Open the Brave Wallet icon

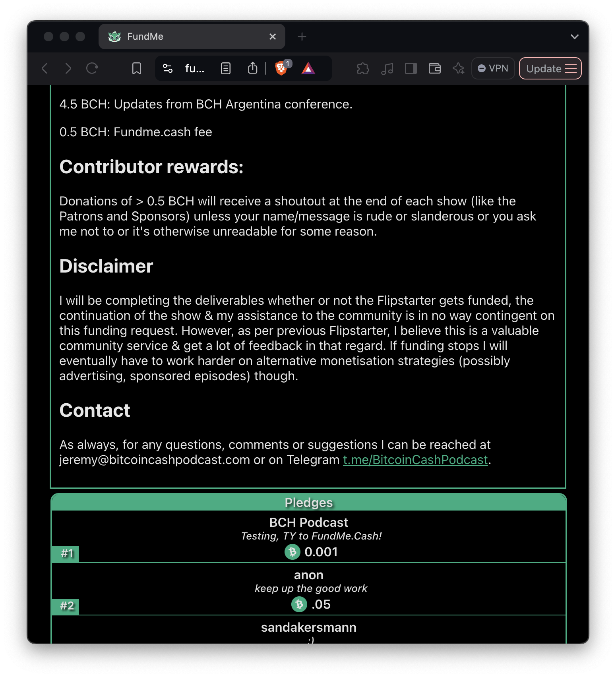[434, 69]
